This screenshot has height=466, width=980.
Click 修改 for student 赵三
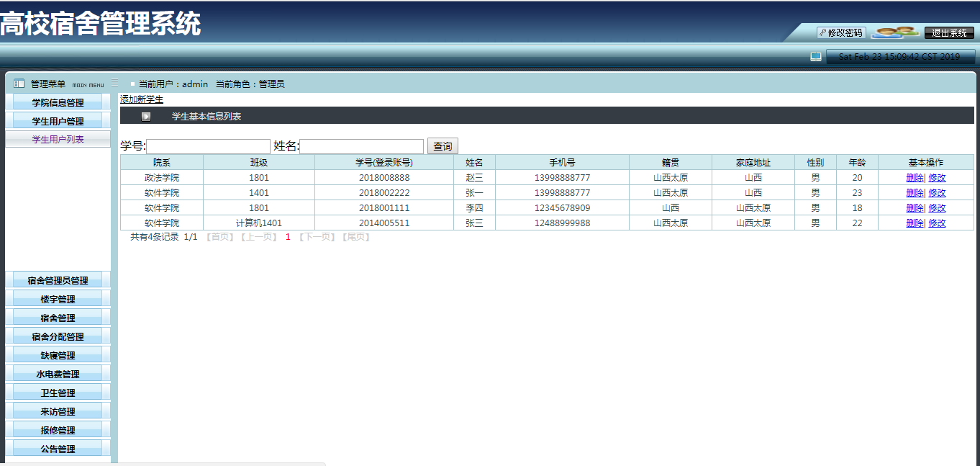pos(937,177)
